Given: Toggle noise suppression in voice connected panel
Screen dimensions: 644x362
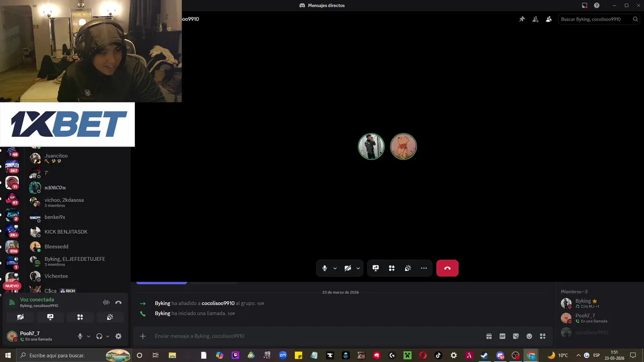Looking at the screenshot, I should click(x=106, y=302).
